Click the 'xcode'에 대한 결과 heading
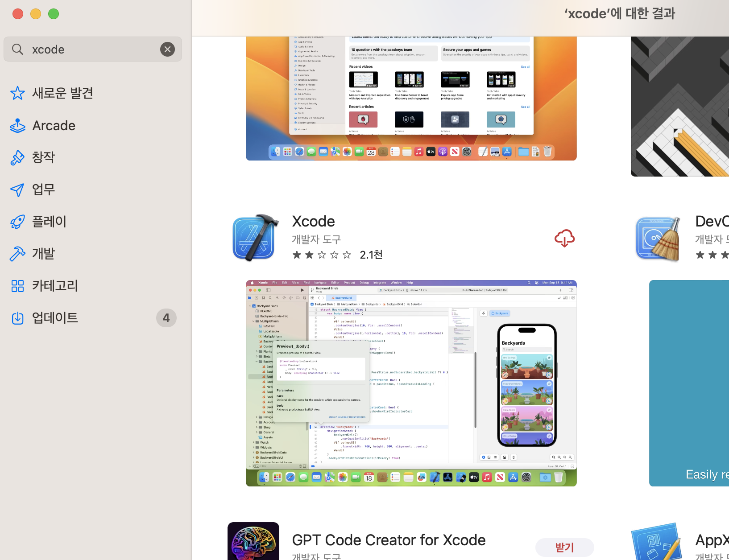The height and width of the screenshot is (560, 729). click(x=620, y=14)
